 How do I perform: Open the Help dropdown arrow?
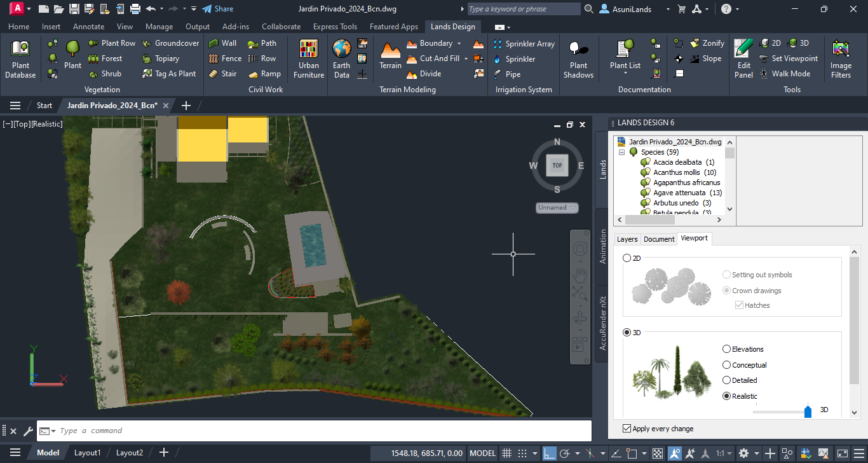736,9
